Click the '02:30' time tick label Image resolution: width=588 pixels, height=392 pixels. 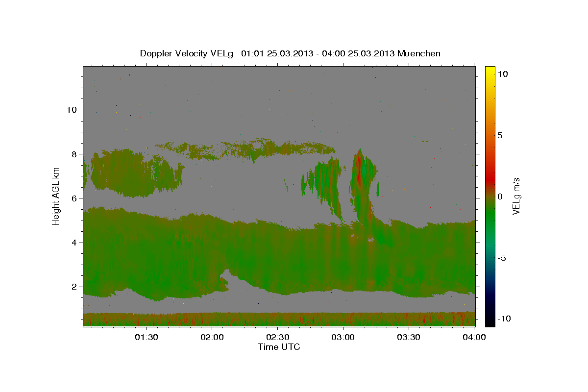[277, 337]
